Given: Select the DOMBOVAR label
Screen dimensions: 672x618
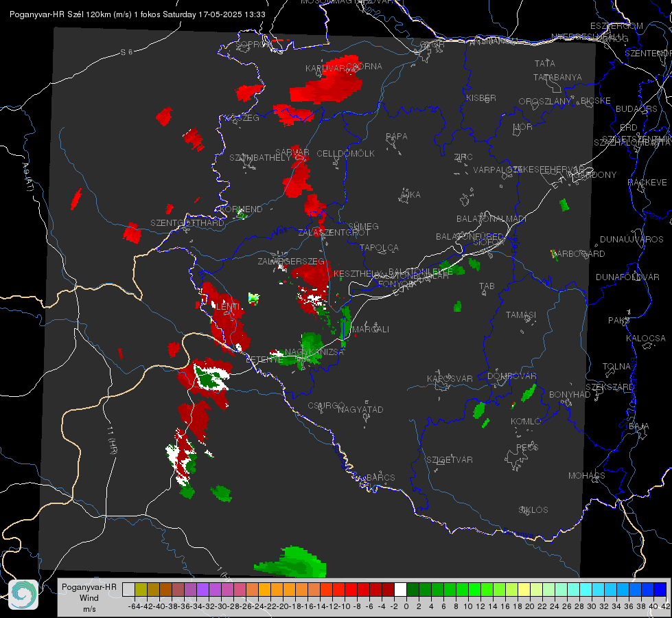Looking at the screenshot, I should (511, 376).
